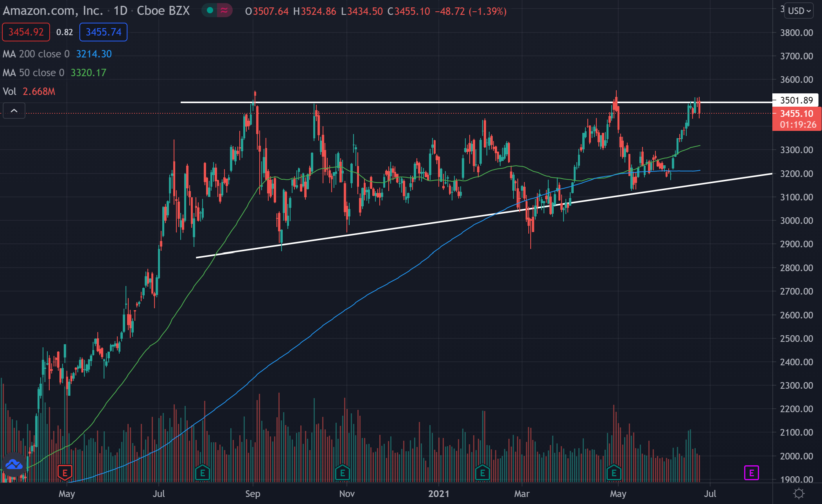Open the earnings marker near November 2020
This screenshot has width=822, height=504.
pyautogui.click(x=343, y=473)
